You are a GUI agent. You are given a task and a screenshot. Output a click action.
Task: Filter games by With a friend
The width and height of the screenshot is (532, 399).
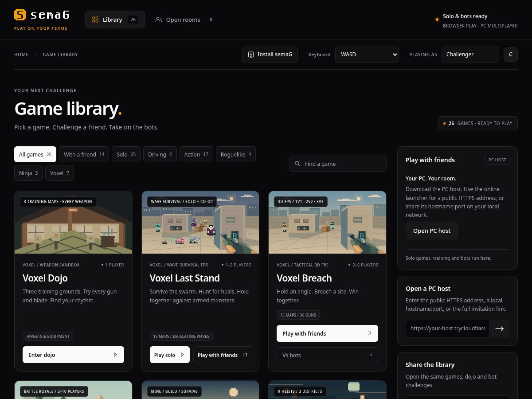84,154
